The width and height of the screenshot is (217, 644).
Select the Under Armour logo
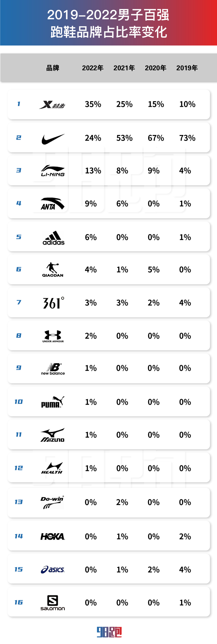point(53,336)
